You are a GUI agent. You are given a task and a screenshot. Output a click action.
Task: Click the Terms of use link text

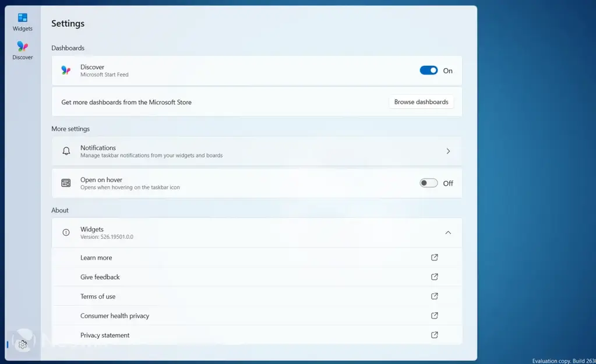coord(98,296)
